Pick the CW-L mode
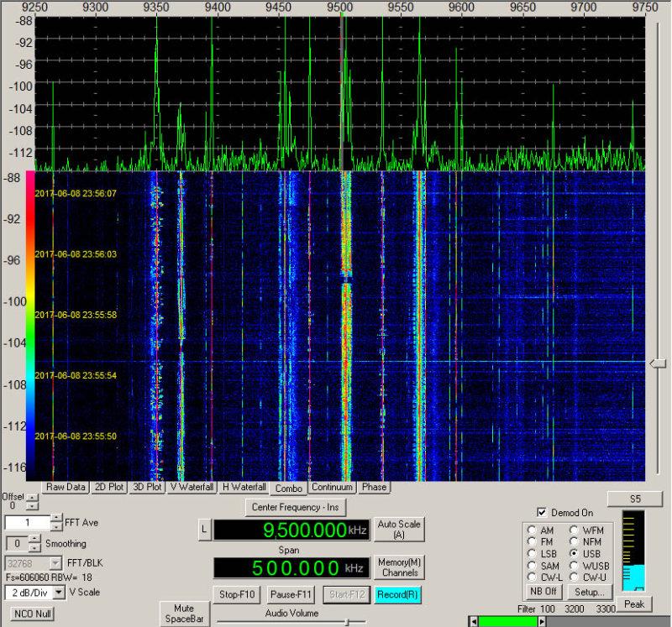Image resolution: width=672 pixels, height=627 pixels. [532, 577]
